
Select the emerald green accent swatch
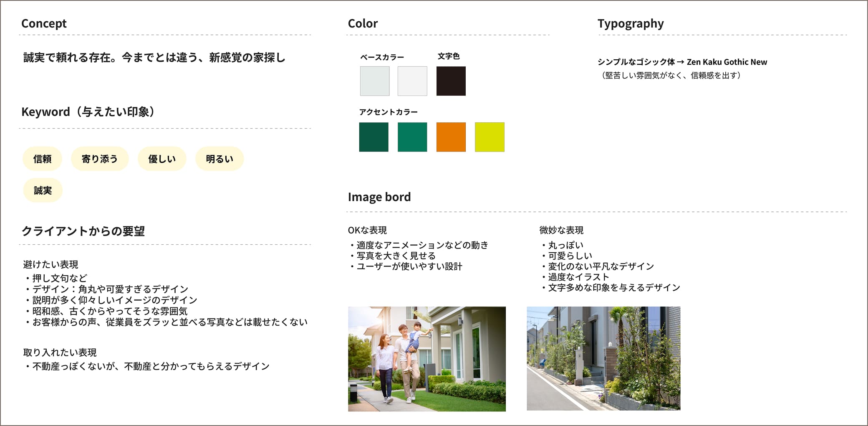412,137
